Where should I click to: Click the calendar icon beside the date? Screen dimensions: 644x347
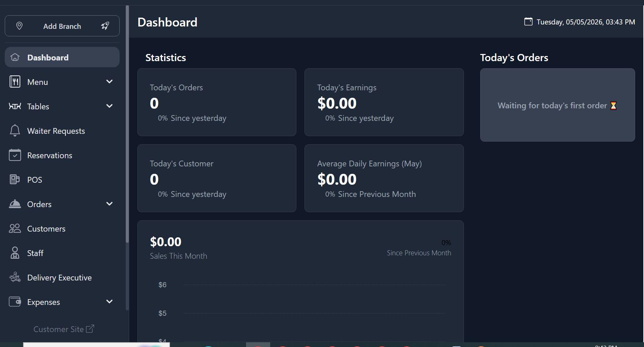(528, 22)
